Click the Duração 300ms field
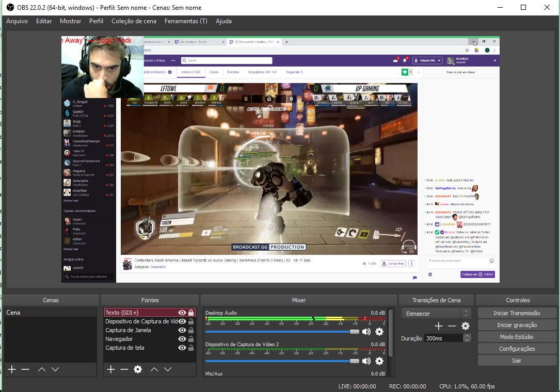Viewport: 560px width, 392px height. [443, 338]
